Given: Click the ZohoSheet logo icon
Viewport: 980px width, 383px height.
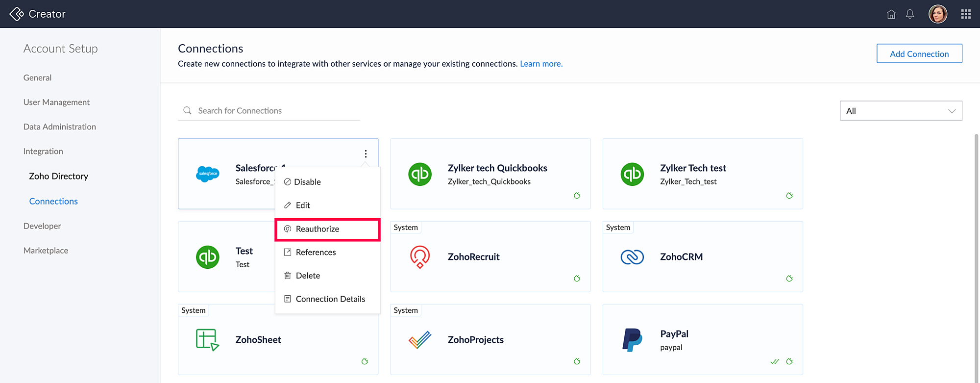Looking at the screenshot, I should point(208,340).
